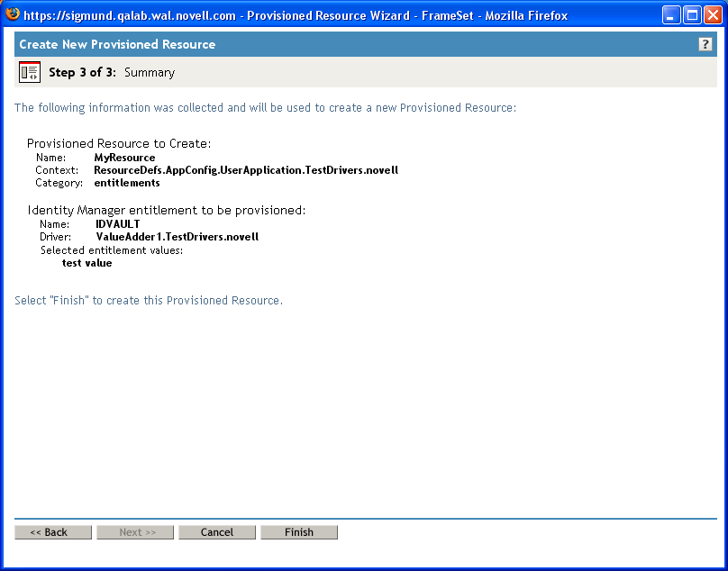Click 'The following information was collected' text
The width and height of the screenshot is (728, 571).
point(265,108)
